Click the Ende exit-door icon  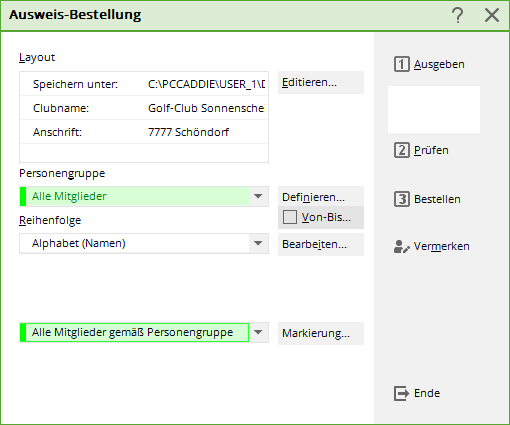[x=401, y=393]
